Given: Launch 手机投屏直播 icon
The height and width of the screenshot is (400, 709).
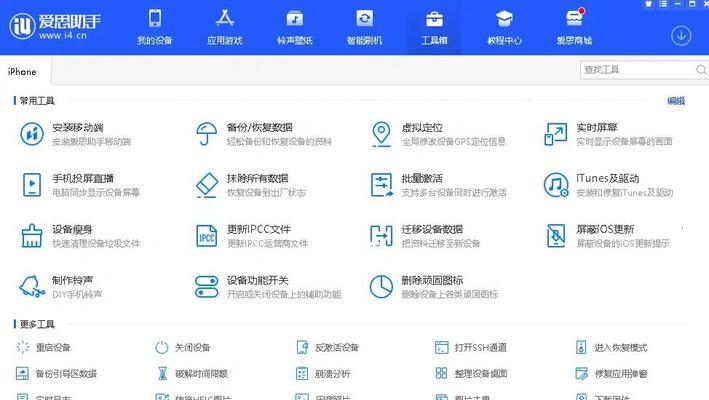Looking at the screenshot, I should coord(32,185).
